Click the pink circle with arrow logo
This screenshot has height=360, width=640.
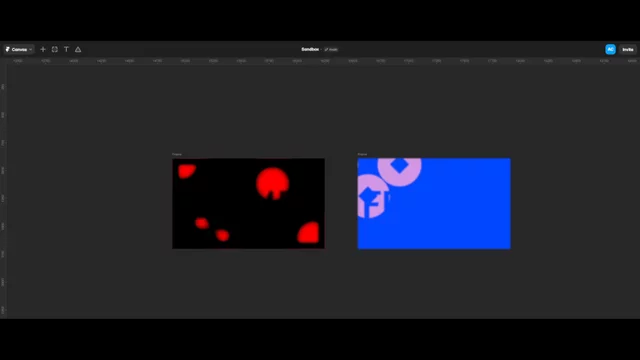click(x=373, y=196)
